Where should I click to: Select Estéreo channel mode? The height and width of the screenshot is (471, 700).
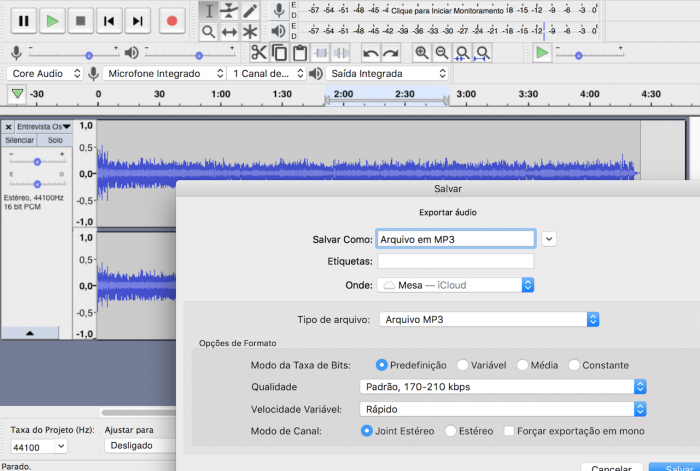pos(450,431)
